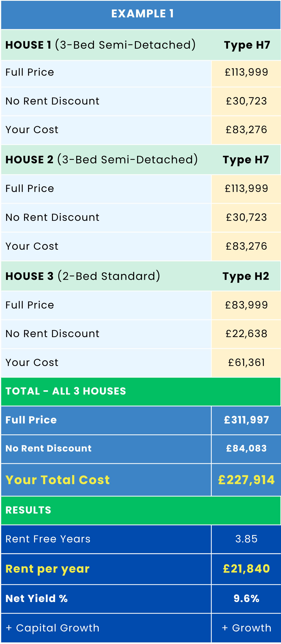Select House 1 Your Cost £83,276
Viewport: 281px width, 644px height.
click(x=246, y=130)
